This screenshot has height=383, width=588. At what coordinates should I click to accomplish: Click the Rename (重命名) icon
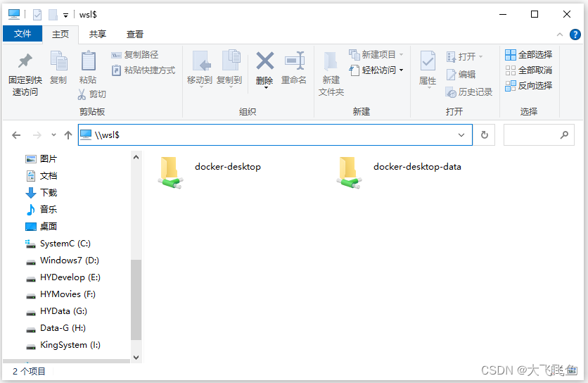pyautogui.click(x=295, y=61)
